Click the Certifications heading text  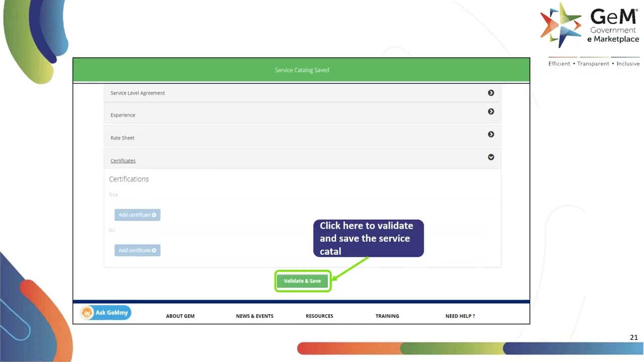129,179
